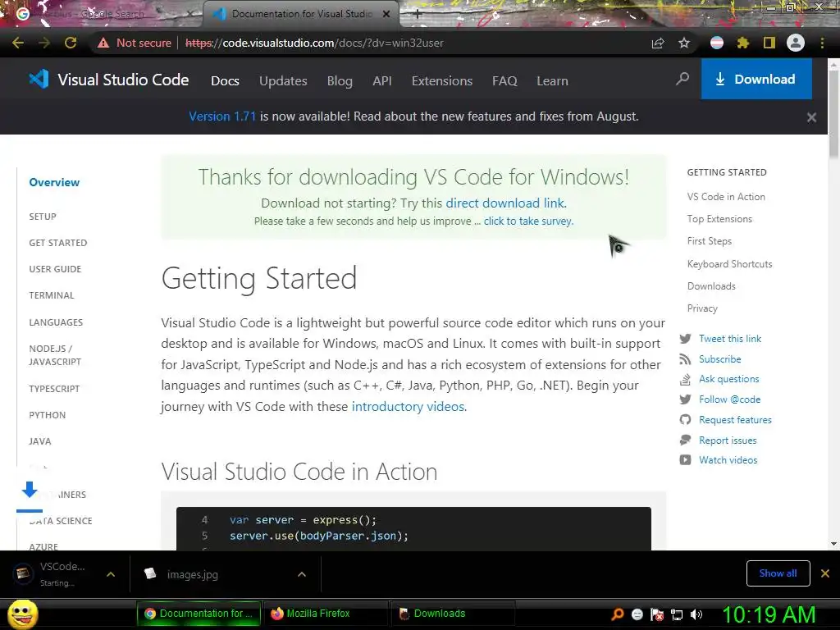Open the side panel icon
This screenshot has width=840, height=630.
click(x=769, y=43)
